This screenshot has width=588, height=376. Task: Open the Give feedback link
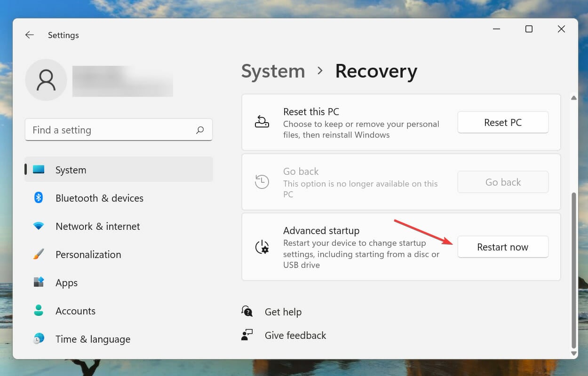coord(295,335)
